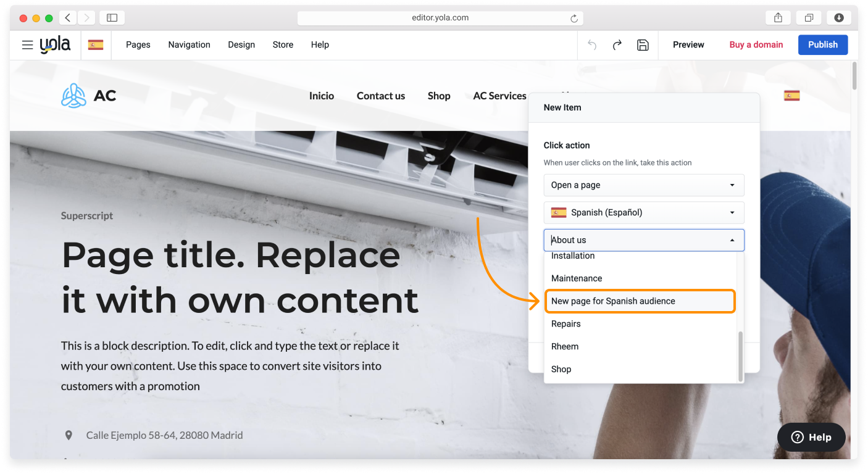Click the Spanish flag in the site header

click(791, 96)
